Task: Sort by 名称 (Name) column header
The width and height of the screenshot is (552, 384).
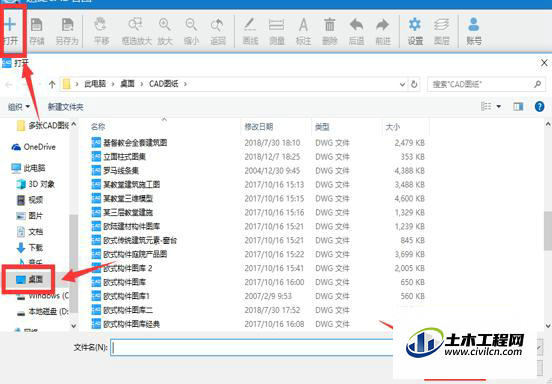Action: [x=98, y=127]
